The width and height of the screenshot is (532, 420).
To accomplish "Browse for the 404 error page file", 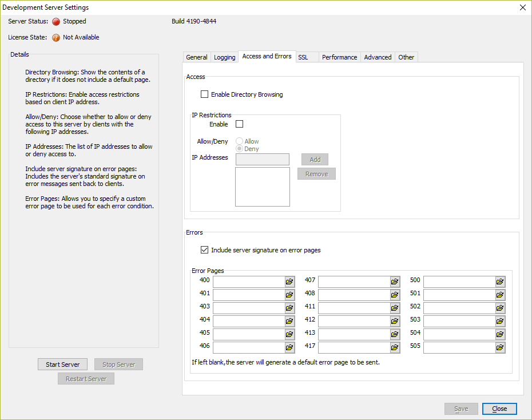I will point(289,321).
